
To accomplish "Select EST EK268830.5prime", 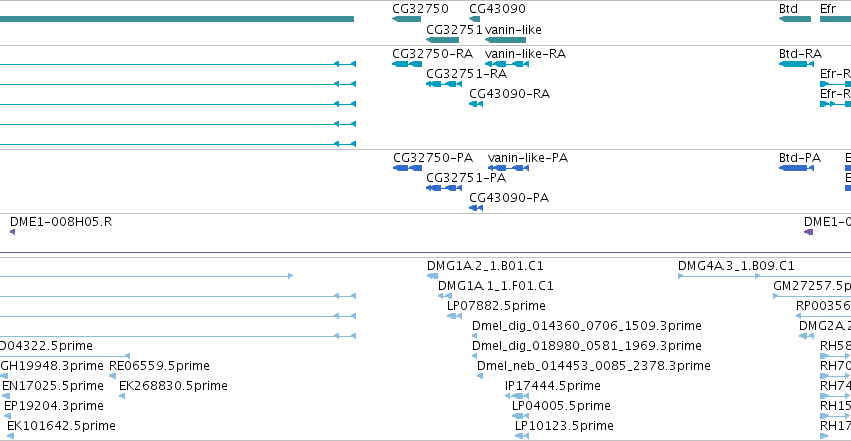I will [x=173, y=386].
